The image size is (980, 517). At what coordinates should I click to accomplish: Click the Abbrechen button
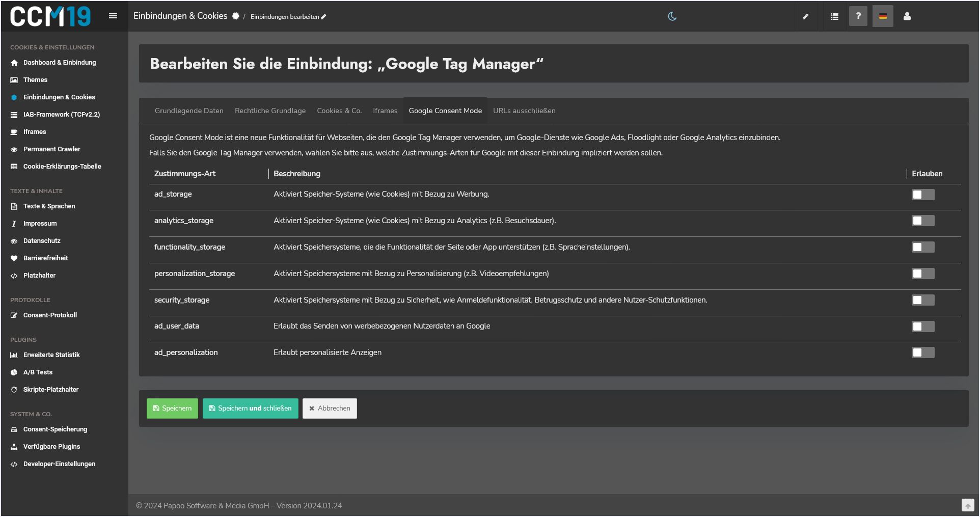(329, 408)
